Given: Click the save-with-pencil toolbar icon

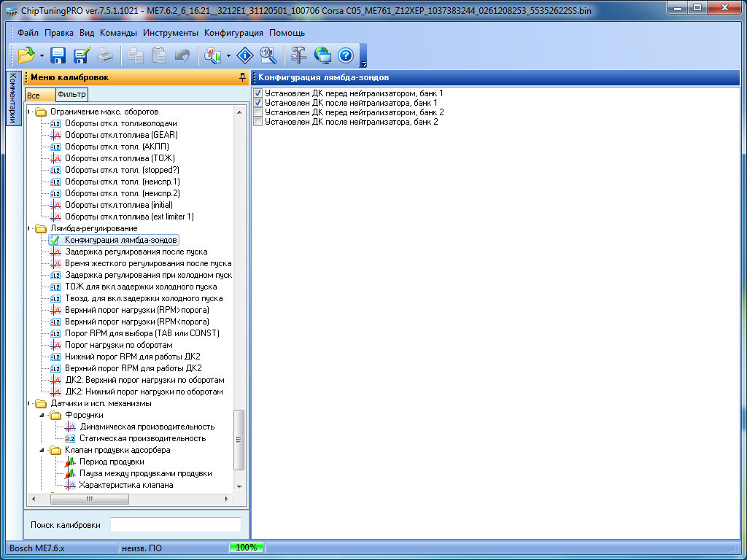Looking at the screenshot, I should [x=81, y=55].
